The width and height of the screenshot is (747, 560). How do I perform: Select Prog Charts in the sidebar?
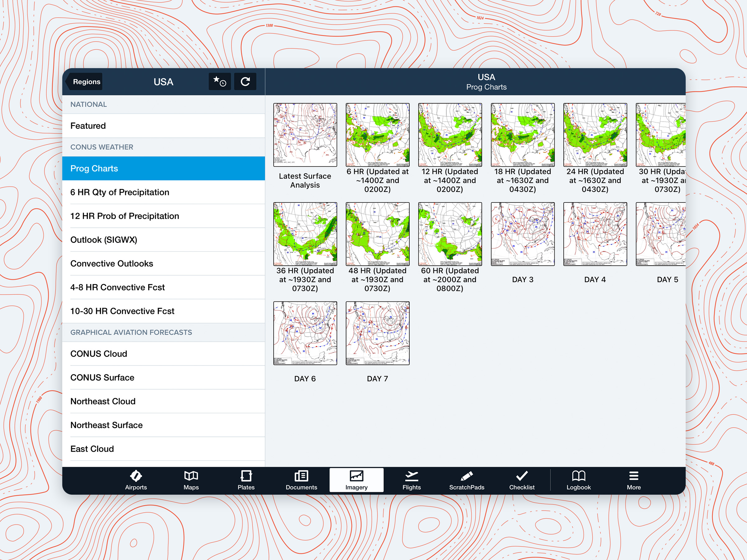pyautogui.click(x=163, y=168)
